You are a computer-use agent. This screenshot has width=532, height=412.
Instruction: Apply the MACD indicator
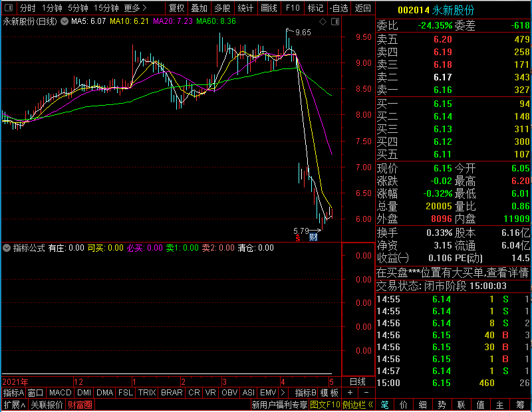point(60,393)
